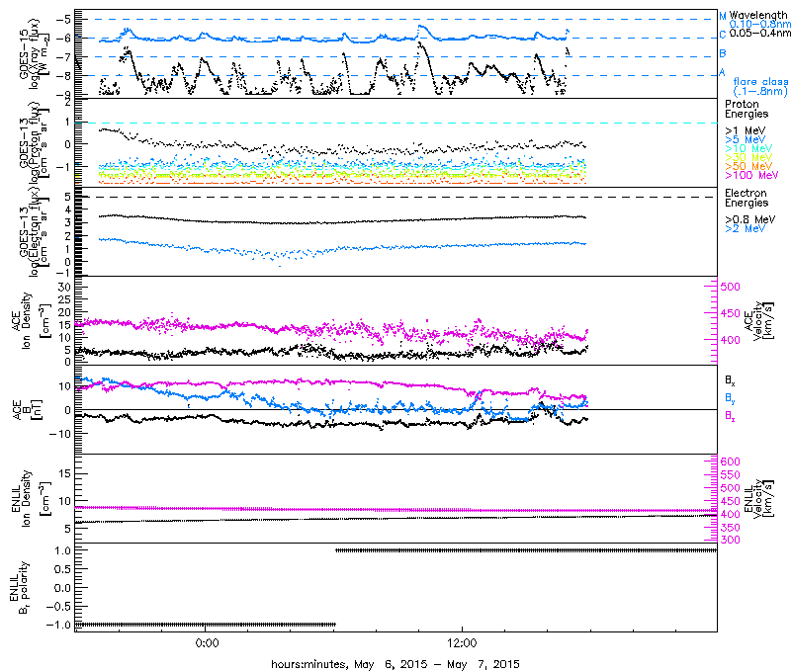Click the '600' ENLIL velocity tick label
The height and width of the screenshot is (672, 791).
pos(730,462)
